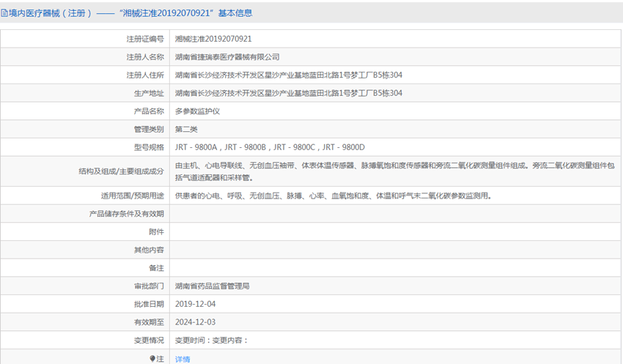Click the document icon beside the page title
Screen dimensions: 623x364
[x=4, y=13]
